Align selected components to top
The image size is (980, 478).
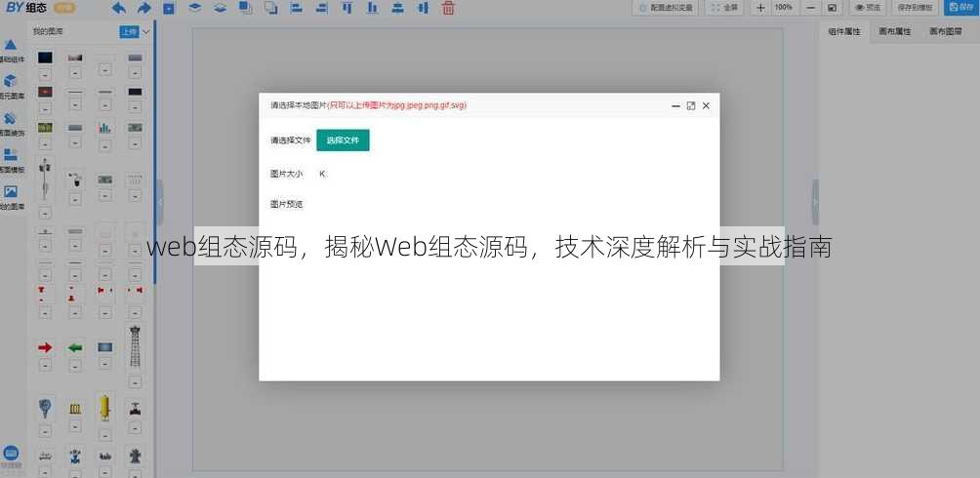347,8
